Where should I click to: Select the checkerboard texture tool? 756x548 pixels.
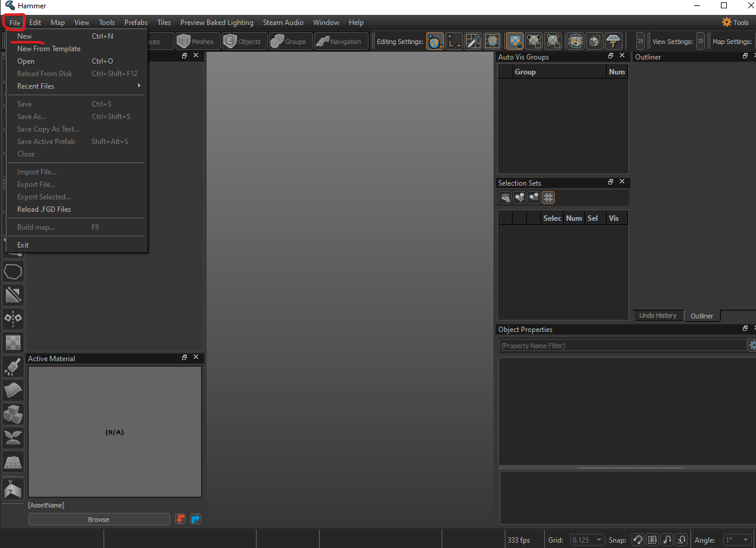click(x=13, y=342)
